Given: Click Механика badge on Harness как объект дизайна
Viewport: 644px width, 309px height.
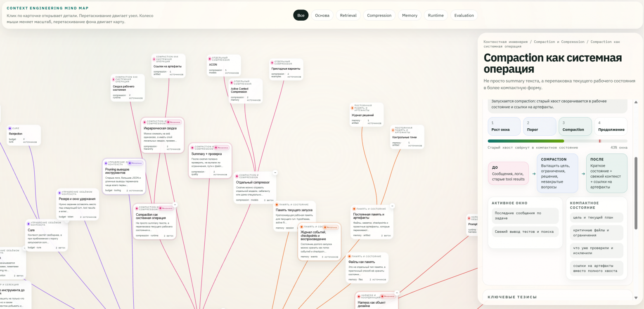Looking at the screenshot, I should [387, 296].
